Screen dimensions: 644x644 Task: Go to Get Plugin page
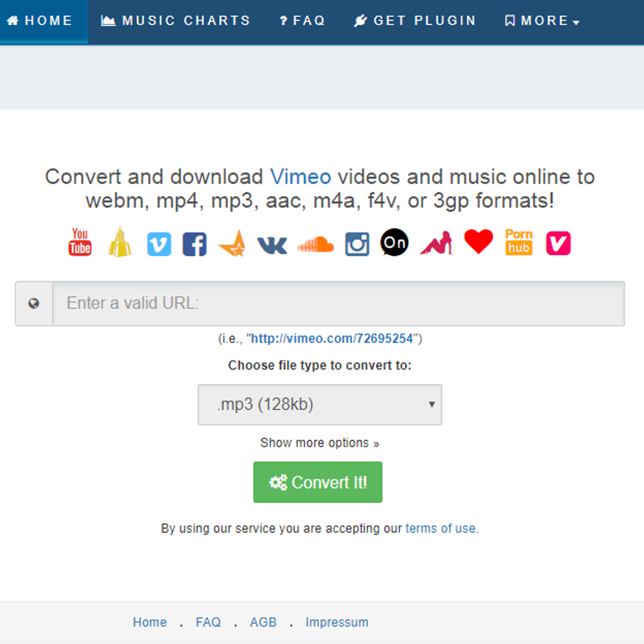pos(415,21)
